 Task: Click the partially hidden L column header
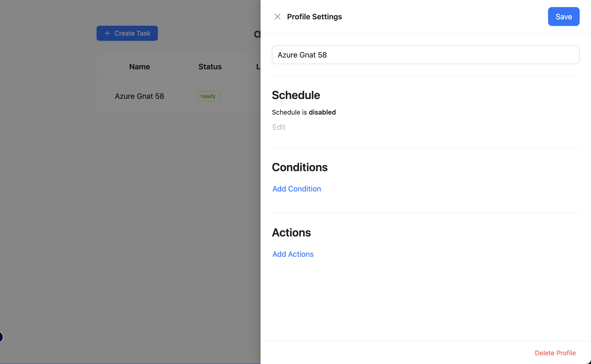[258, 67]
